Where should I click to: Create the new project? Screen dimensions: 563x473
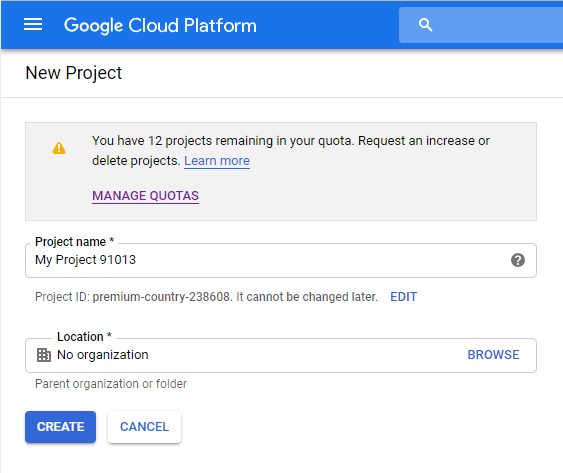coord(60,427)
